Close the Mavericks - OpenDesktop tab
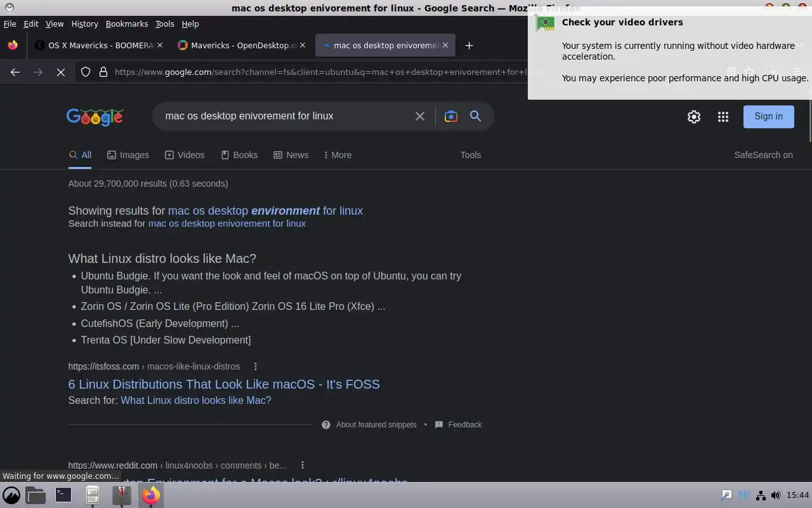This screenshot has height=508, width=812. (303, 45)
